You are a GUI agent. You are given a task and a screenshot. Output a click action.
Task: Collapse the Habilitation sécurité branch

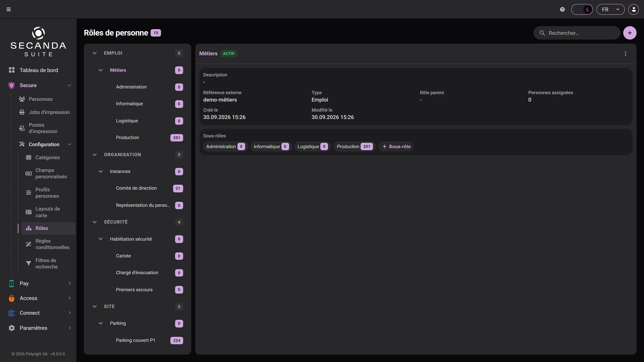pos(101,239)
